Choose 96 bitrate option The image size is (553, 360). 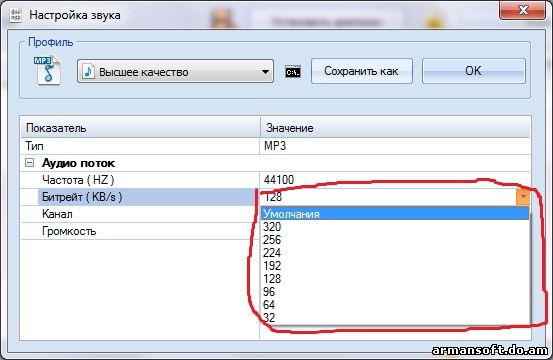tap(395, 292)
